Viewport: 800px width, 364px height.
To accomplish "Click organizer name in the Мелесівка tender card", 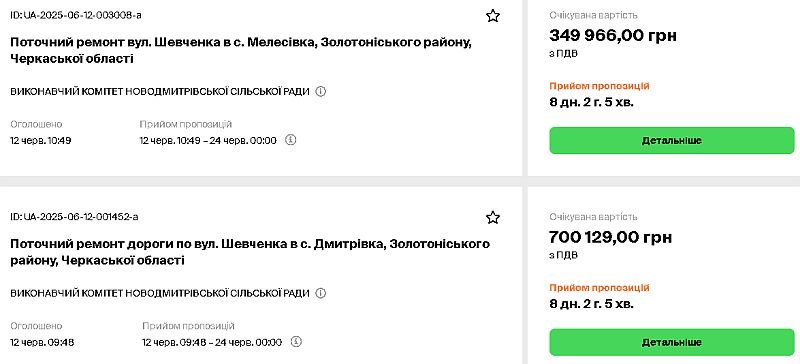I will point(160,91).
